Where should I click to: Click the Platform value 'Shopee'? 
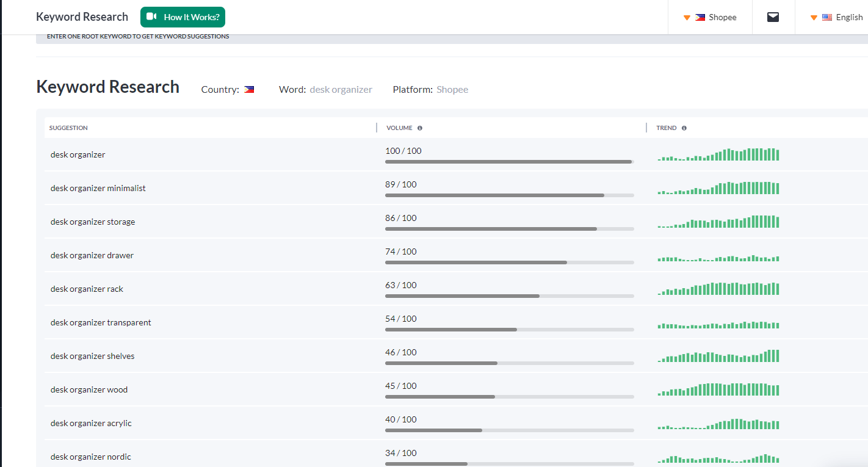click(452, 89)
